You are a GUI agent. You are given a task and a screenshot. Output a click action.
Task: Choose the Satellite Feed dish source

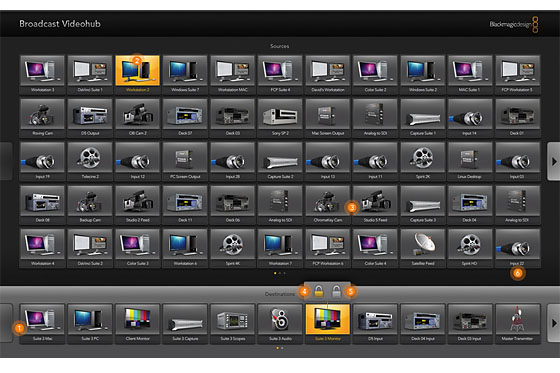[422, 248]
